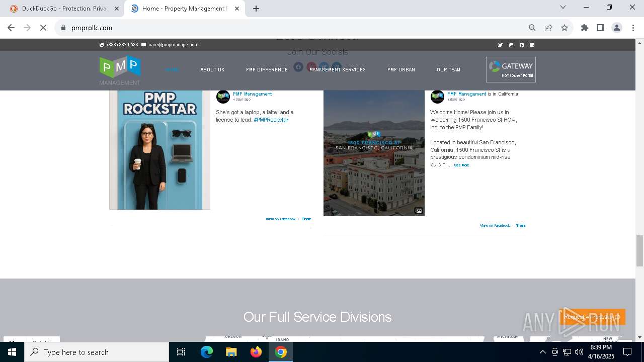The height and width of the screenshot is (362, 644).
Task: Click the California post's PMP avatar
Action: pos(437,97)
